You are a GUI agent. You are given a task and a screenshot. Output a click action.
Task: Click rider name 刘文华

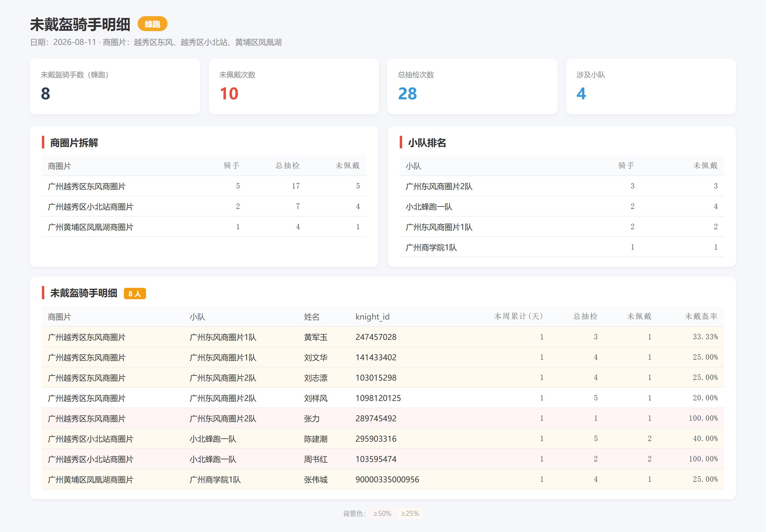(x=316, y=357)
